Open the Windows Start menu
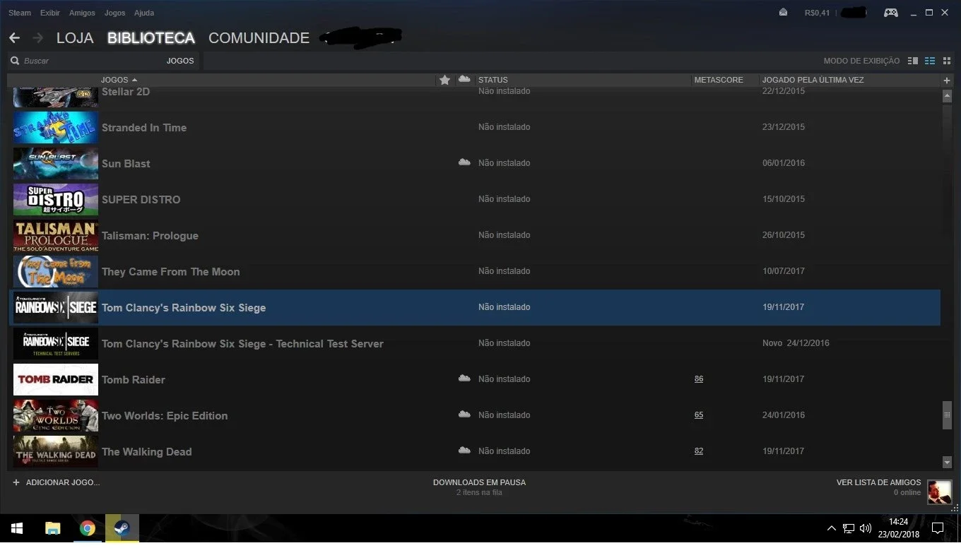Screen dimensions: 961x560 tap(17, 528)
